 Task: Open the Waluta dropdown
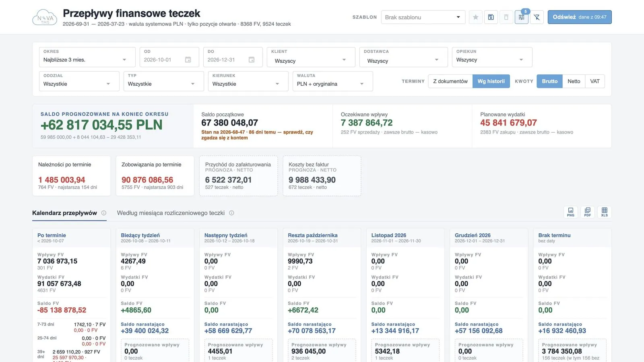332,81
